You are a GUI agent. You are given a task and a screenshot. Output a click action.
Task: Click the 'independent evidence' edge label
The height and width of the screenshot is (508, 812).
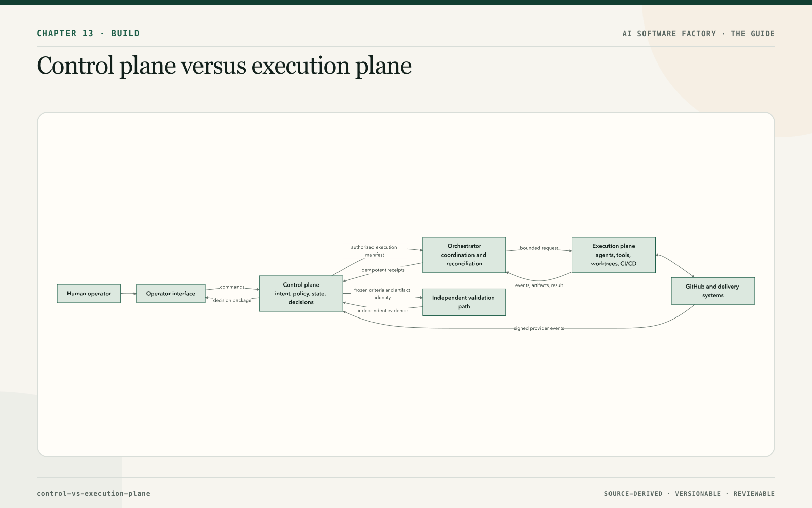pos(382,311)
